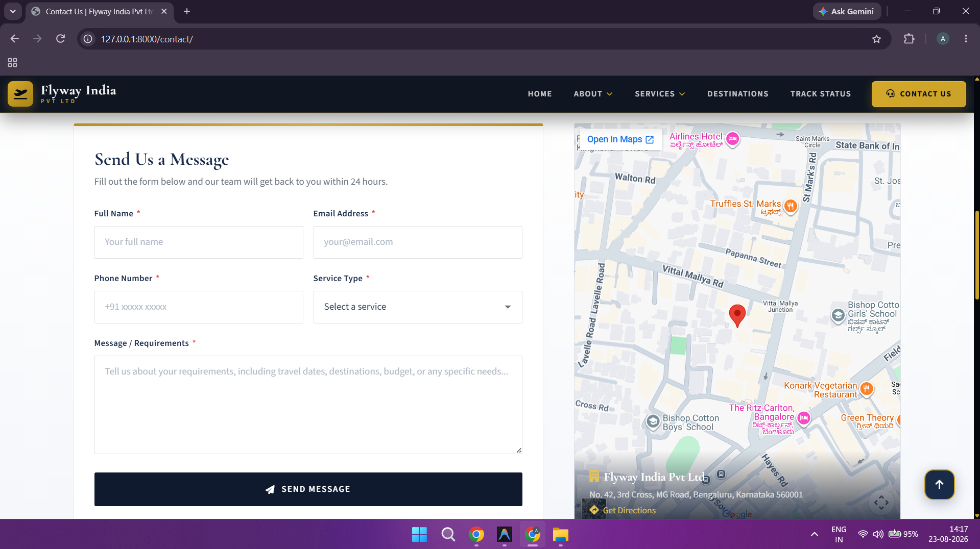Viewport: 980px width, 549px height.
Task: Open the Windows Start menu
Action: (x=419, y=534)
